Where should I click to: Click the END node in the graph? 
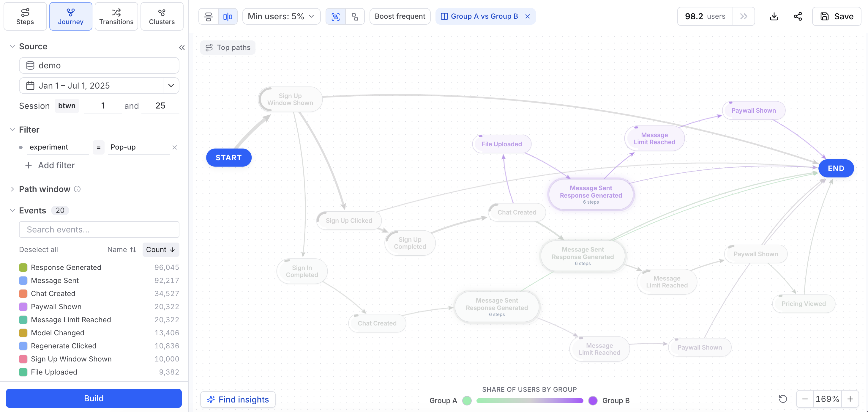[836, 168]
